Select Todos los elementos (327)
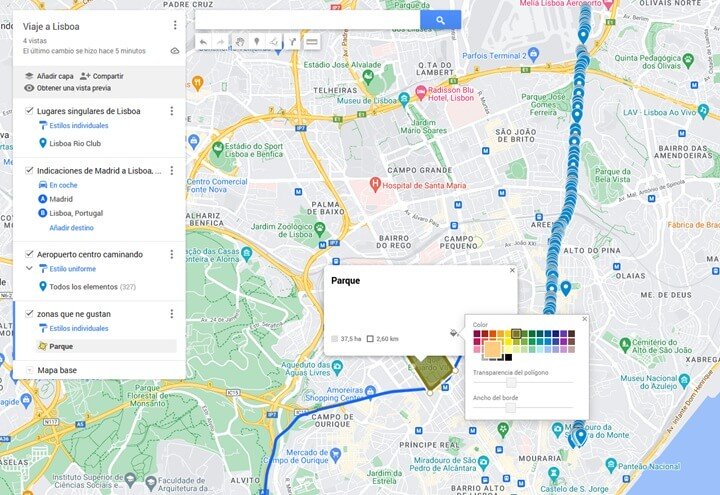720x495 pixels. 92,287
